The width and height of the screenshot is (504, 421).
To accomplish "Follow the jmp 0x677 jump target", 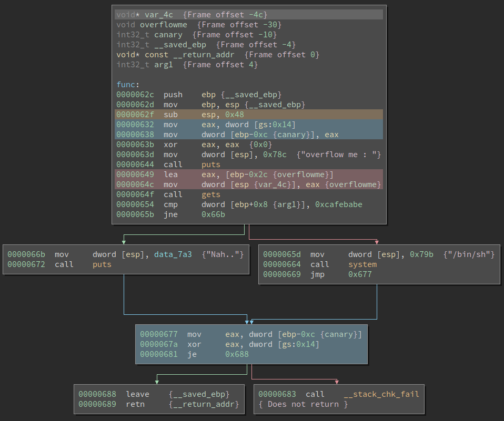I will click(359, 274).
